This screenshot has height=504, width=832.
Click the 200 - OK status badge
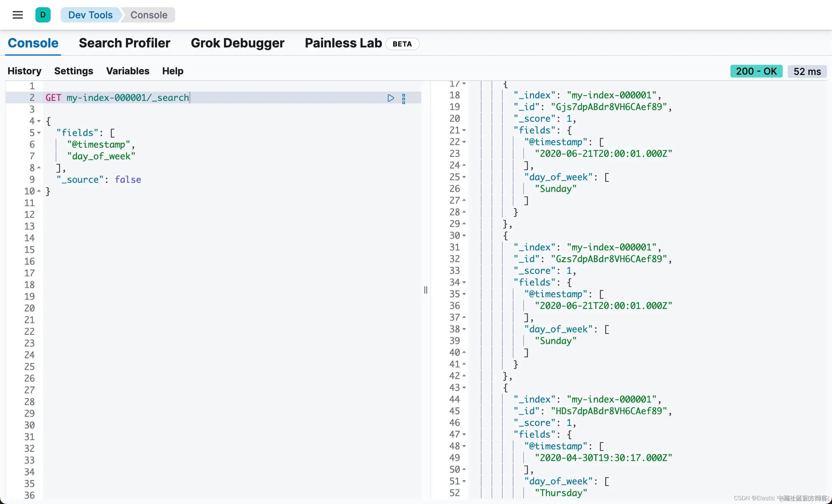[x=756, y=71]
